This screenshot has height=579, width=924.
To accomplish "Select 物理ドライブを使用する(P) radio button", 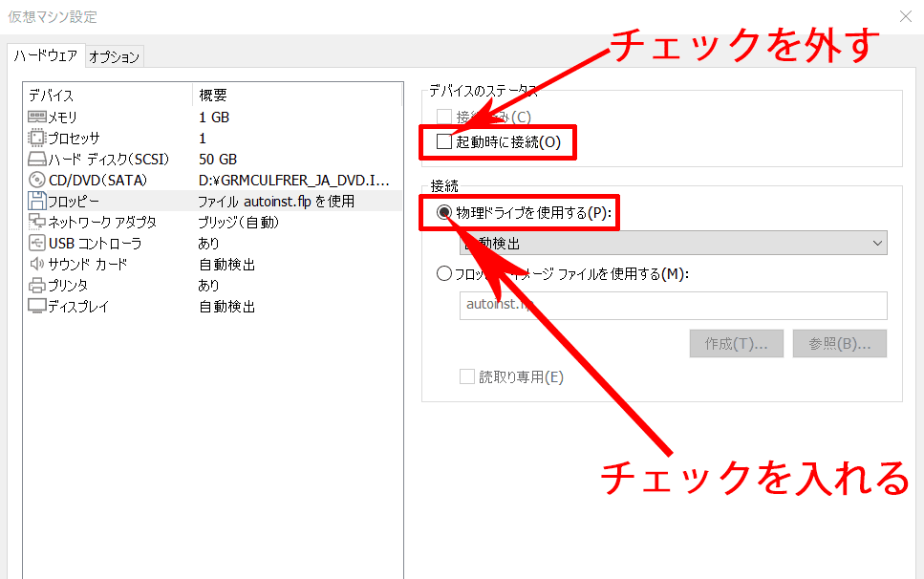I will pos(443,213).
